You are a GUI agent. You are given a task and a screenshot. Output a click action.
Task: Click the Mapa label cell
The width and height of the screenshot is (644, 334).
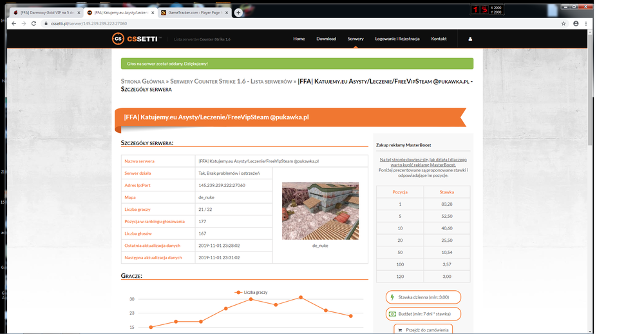click(x=158, y=197)
